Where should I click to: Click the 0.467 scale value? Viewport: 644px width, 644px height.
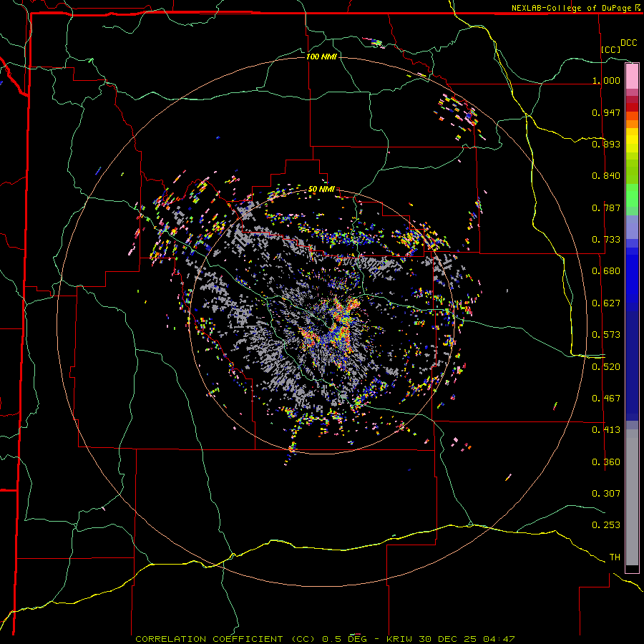606,399
